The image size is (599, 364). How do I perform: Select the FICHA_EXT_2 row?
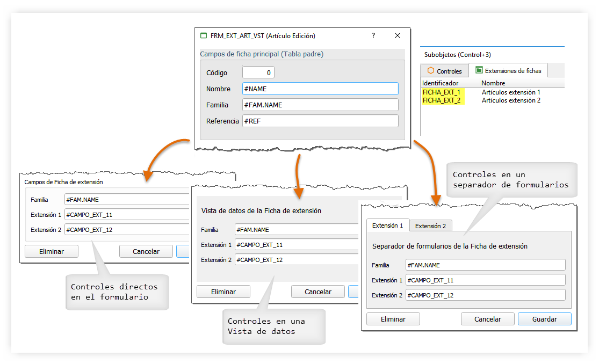click(441, 100)
